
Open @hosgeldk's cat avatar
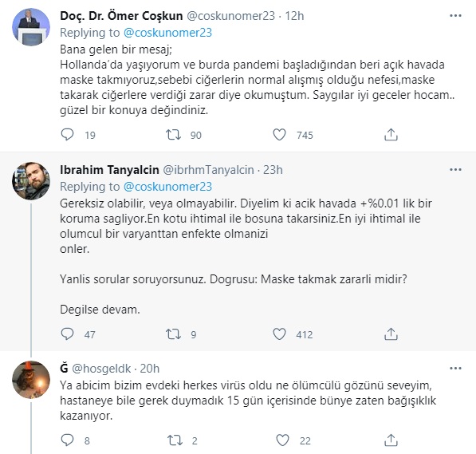click(x=31, y=380)
